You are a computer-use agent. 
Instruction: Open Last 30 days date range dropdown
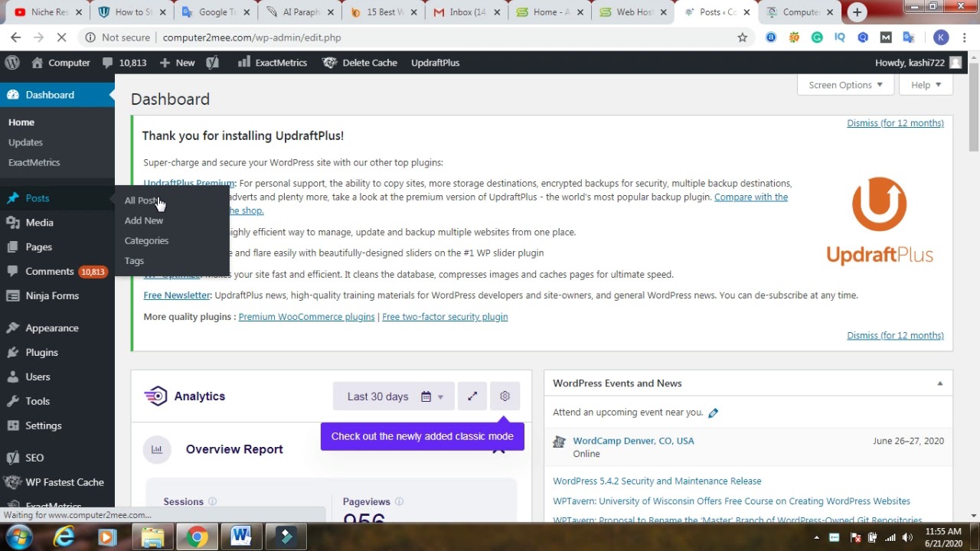[x=394, y=396]
